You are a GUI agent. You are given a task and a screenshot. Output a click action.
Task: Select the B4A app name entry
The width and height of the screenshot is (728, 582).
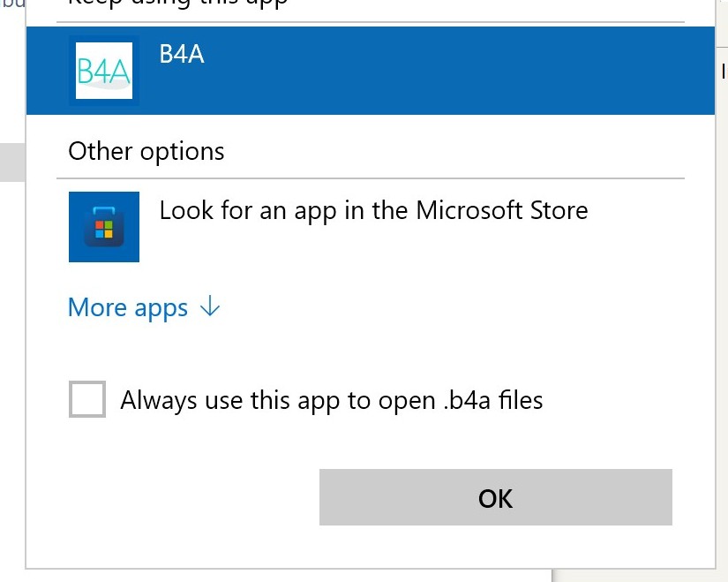[182, 54]
